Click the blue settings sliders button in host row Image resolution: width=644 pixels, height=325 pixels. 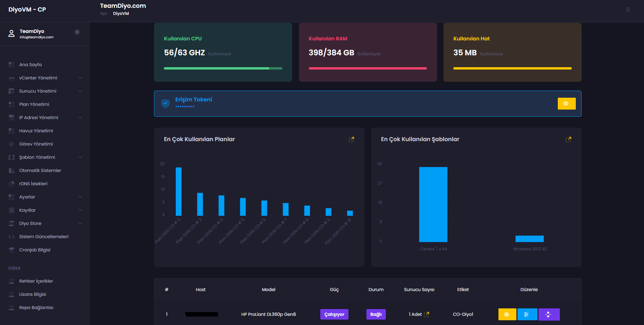[x=527, y=314]
